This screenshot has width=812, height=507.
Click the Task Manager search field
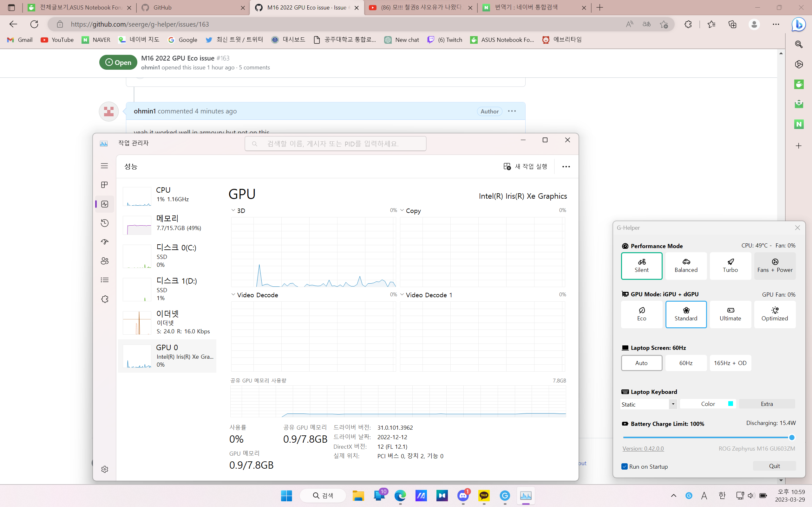tap(335, 143)
